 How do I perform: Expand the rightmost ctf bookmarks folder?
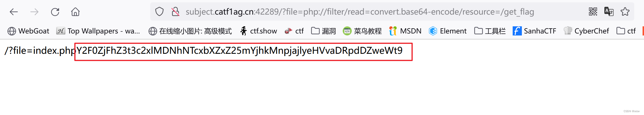pyautogui.click(x=626, y=31)
